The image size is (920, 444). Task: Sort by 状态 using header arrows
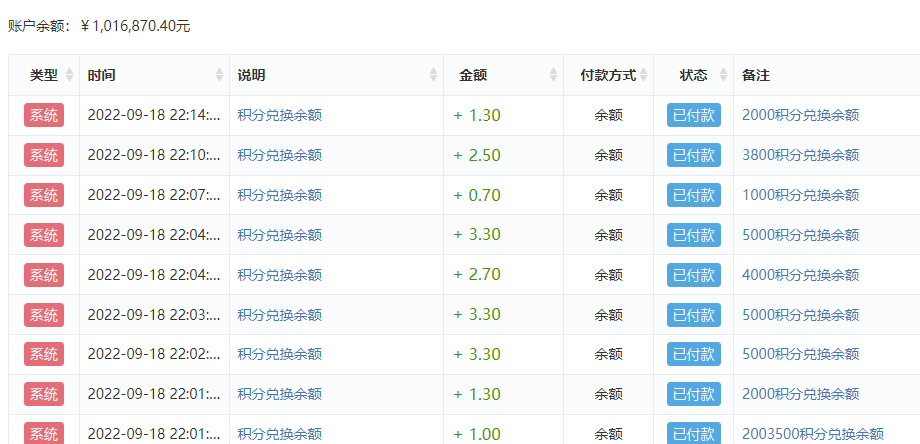pyautogui.click(x=723, y=75)
